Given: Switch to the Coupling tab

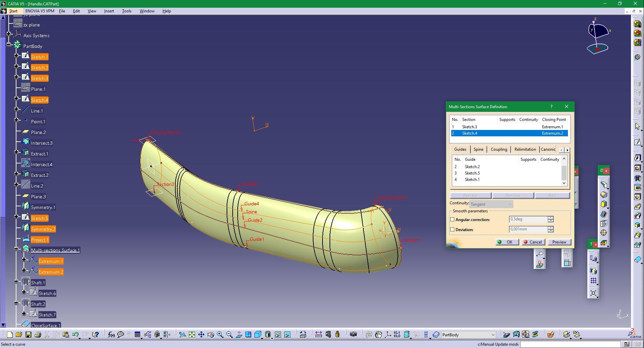Looking at the screenshot, I should point(499,149).
